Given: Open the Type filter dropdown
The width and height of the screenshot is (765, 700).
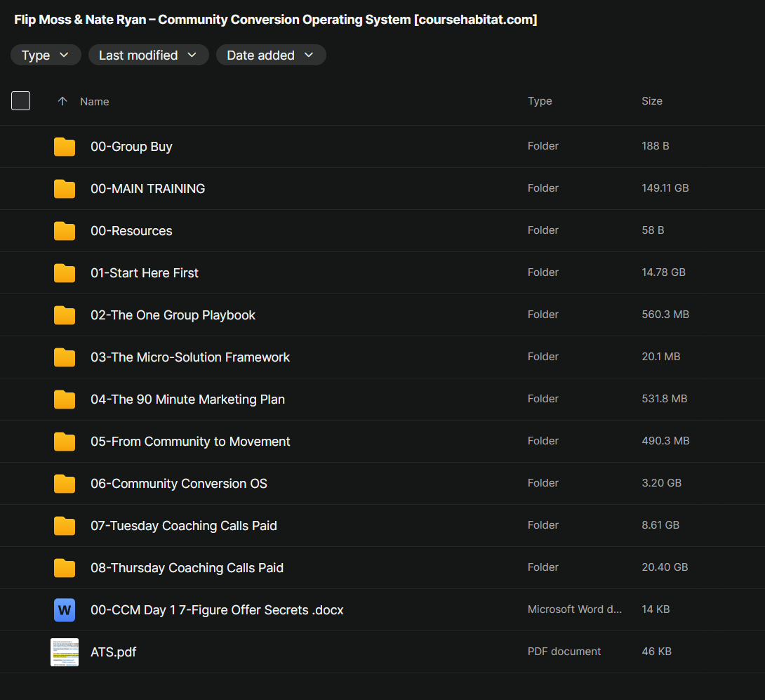Looking at the screenshot, I should click(x=46, y=55).
